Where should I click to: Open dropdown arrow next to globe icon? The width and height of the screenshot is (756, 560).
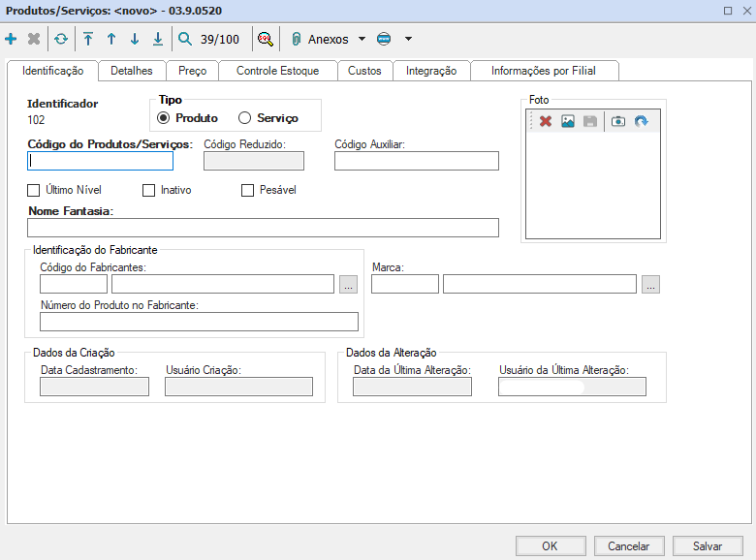(x=408, y=40)
